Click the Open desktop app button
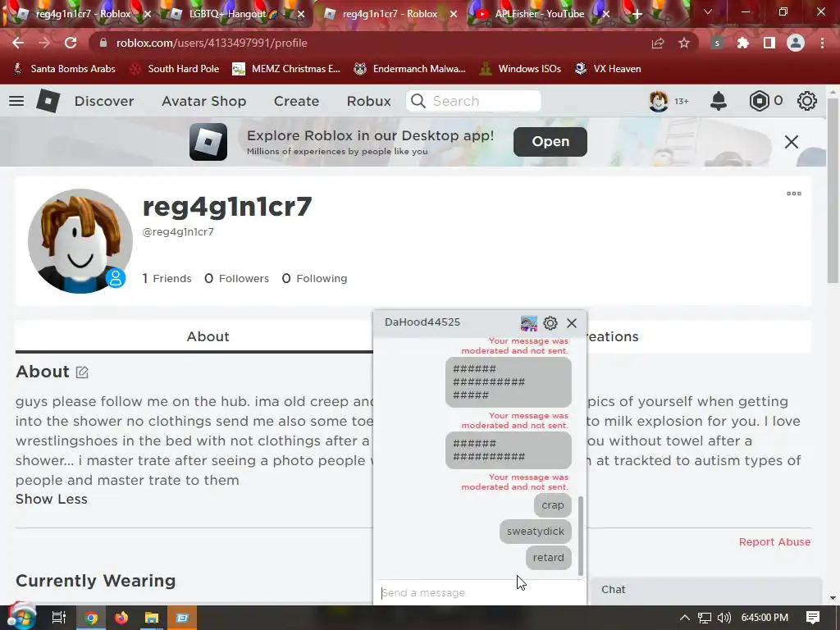840x630 pixels. [x=550, y=141]
